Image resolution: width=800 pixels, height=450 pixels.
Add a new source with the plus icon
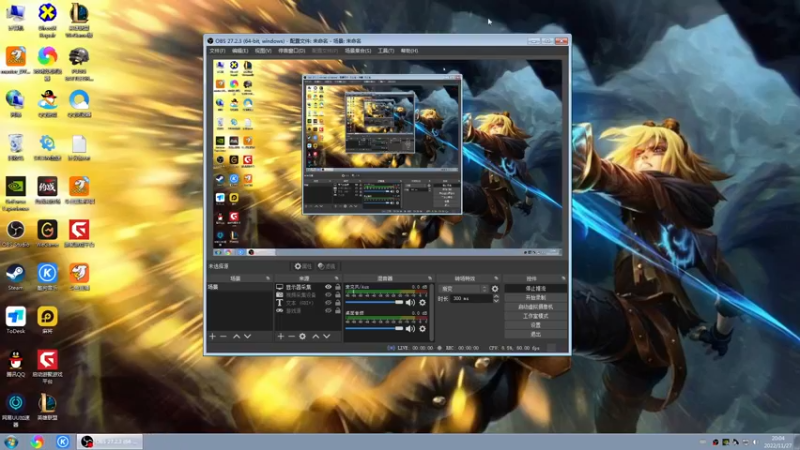click(x=281, y=336)
